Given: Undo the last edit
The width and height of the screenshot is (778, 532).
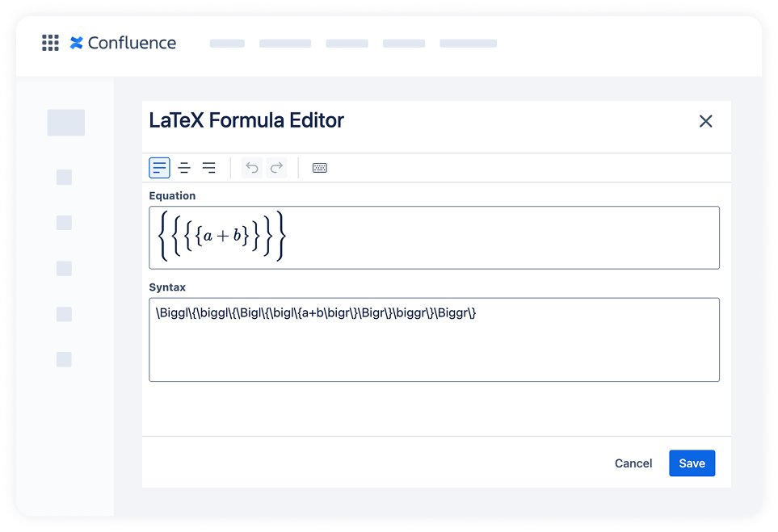Looking at the screenshot, I should 252,168.
